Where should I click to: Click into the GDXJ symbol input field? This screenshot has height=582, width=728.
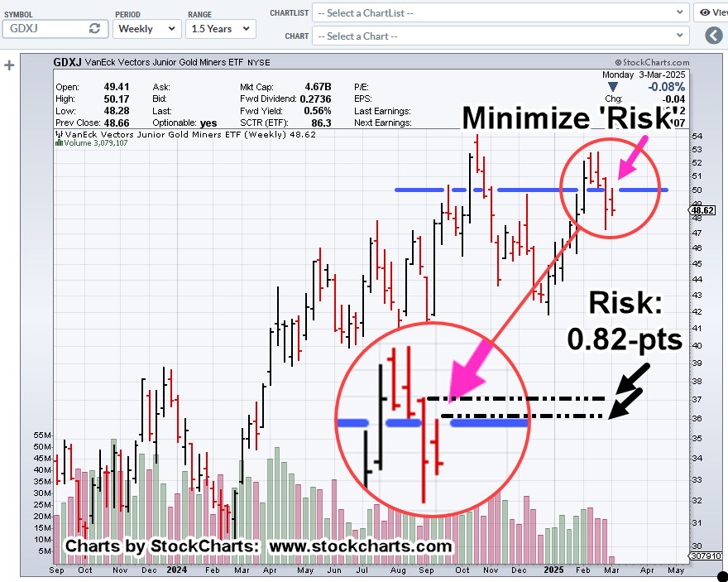click(x=45, y=28)
